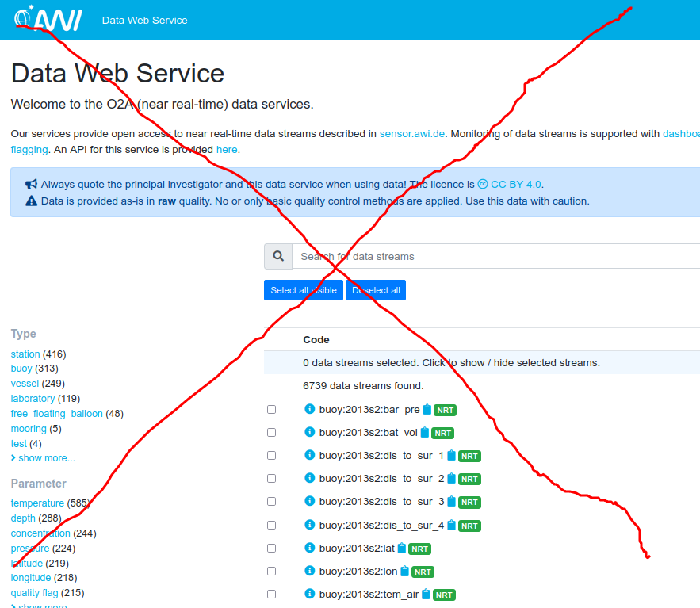This screenshot has width=700, height=608.
Task: Filter by temperature parameter
Action: [37, 503]
